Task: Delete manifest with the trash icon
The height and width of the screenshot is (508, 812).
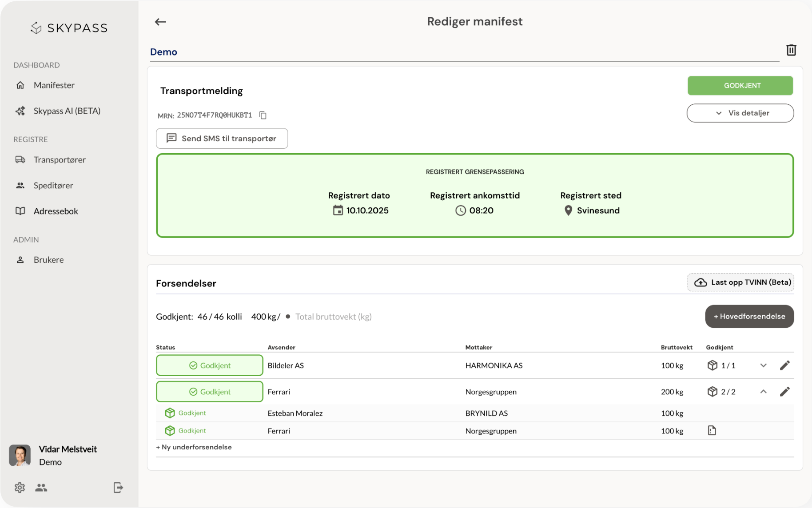Action: point(791,50)
